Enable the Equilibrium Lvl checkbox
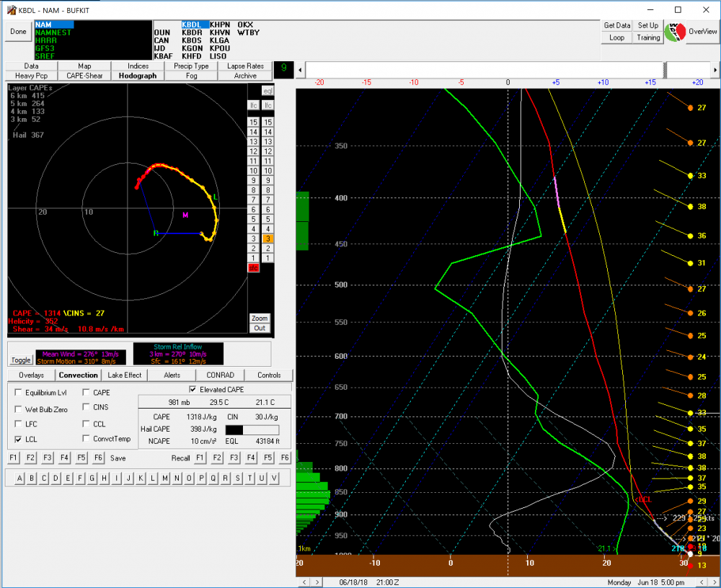The height and width of the screenshot is (588, 721). point(19,392)
